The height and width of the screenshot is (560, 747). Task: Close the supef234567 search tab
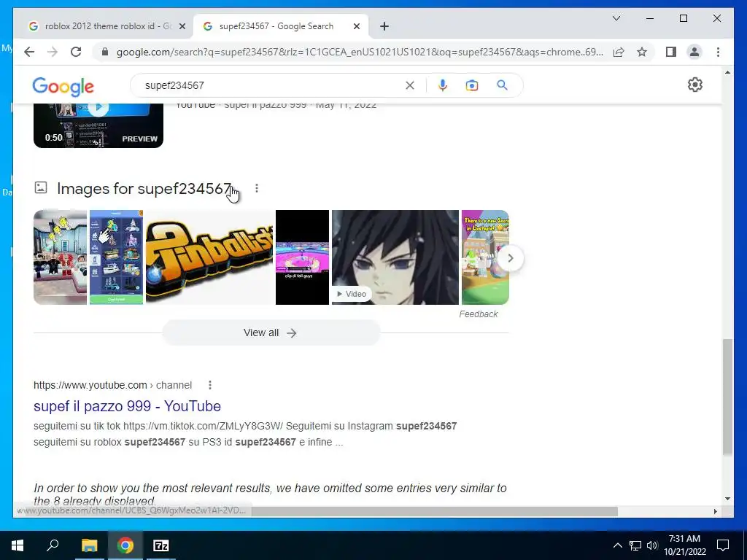pyautogui.click(x=356, y=26)
